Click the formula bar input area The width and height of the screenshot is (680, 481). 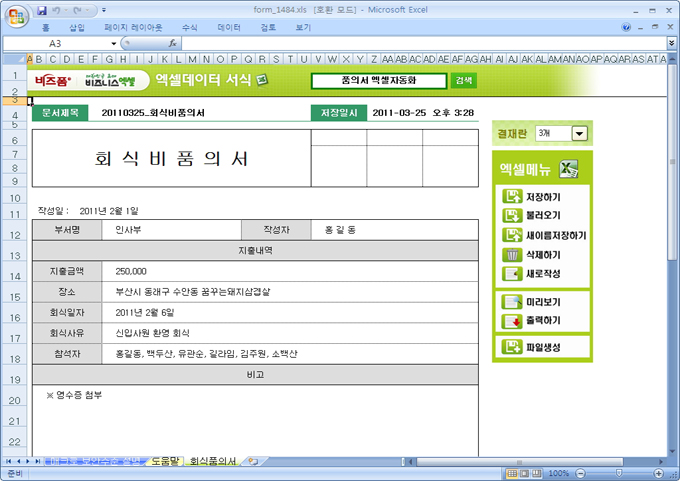[x=424, y=43]
